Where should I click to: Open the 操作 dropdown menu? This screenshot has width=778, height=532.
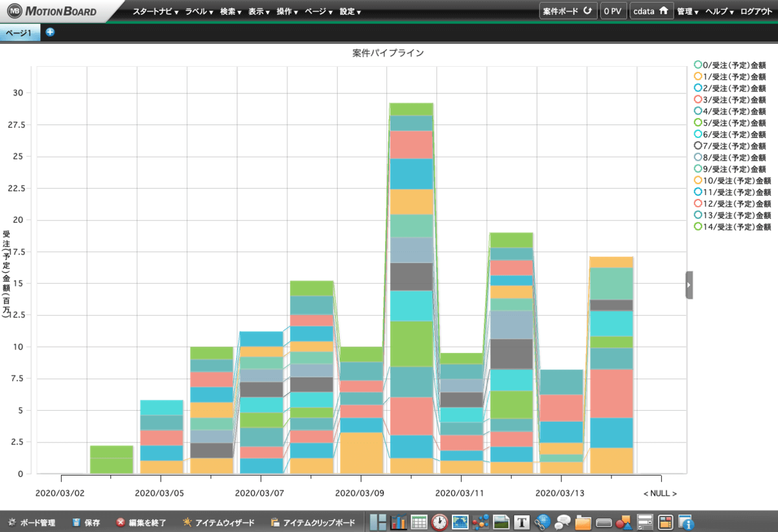click(287, 12)
